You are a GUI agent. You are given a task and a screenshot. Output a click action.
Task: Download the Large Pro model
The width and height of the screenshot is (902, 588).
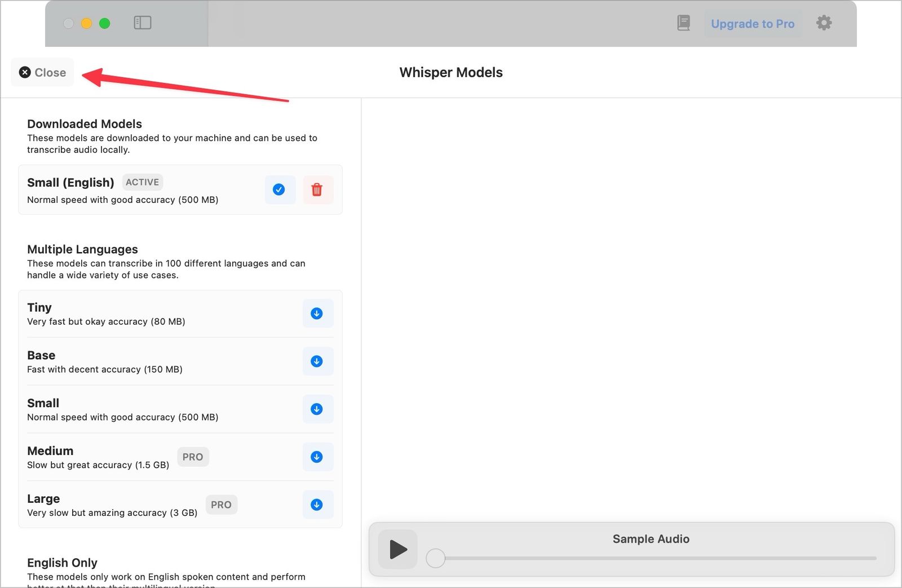click(317, 505)
